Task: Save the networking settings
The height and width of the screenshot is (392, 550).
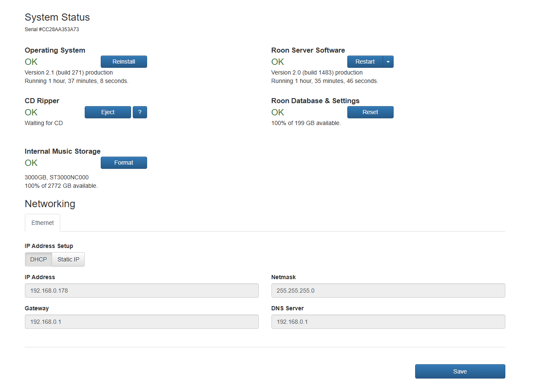Action: point(460,371)
